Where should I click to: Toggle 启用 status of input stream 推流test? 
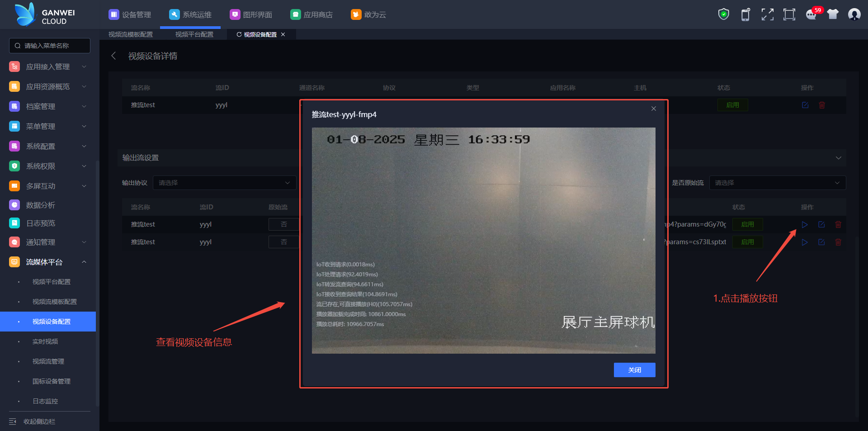click(733, 105)
